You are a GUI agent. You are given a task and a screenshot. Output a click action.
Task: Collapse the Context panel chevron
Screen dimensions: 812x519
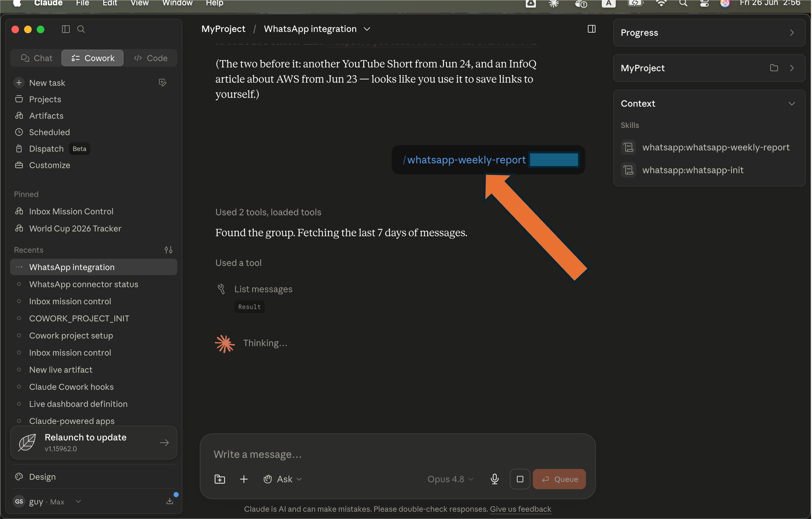(792, 103)
